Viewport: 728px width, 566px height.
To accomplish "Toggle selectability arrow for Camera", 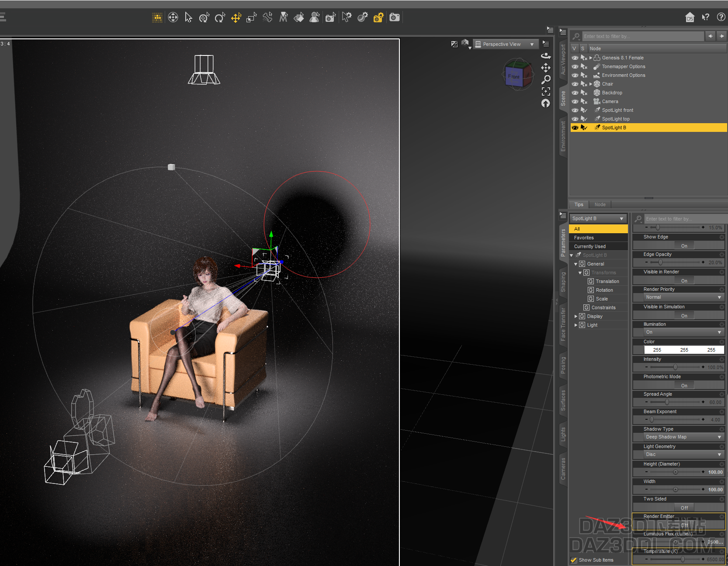I will click(x=584, y=101).
